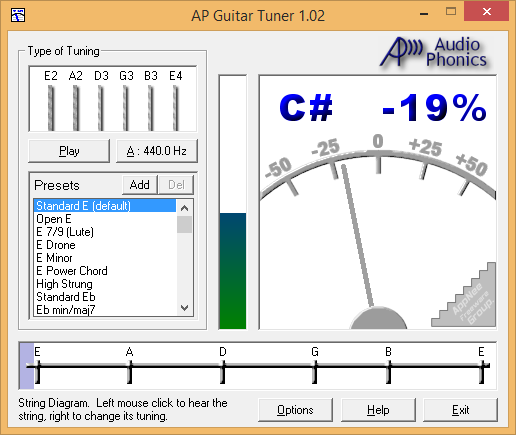Click the E2 string in tuning panel
Image resolution: width=516 pixels, height=435 pixels.
tap(51, 107)
